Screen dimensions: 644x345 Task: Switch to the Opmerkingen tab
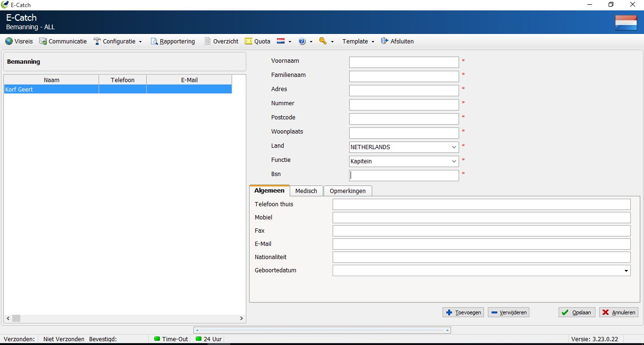pyautogui.click(x=348, y=191)
